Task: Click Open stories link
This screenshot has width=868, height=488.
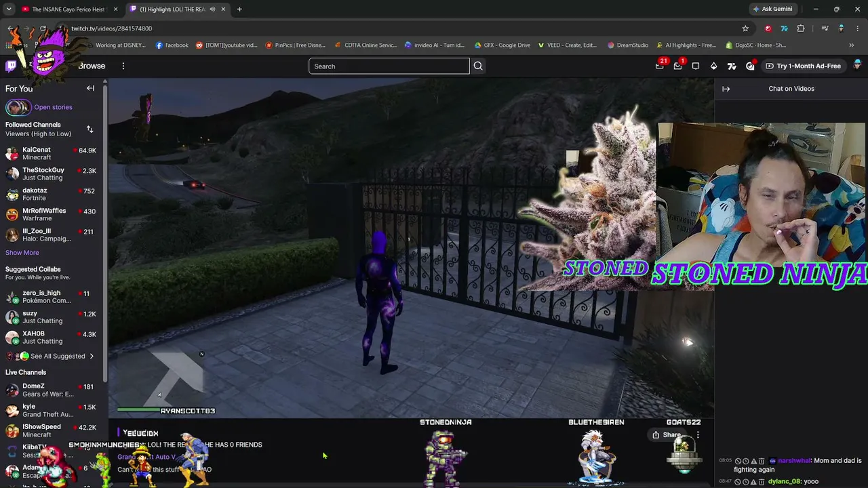Action: click(x=53, y=107)
